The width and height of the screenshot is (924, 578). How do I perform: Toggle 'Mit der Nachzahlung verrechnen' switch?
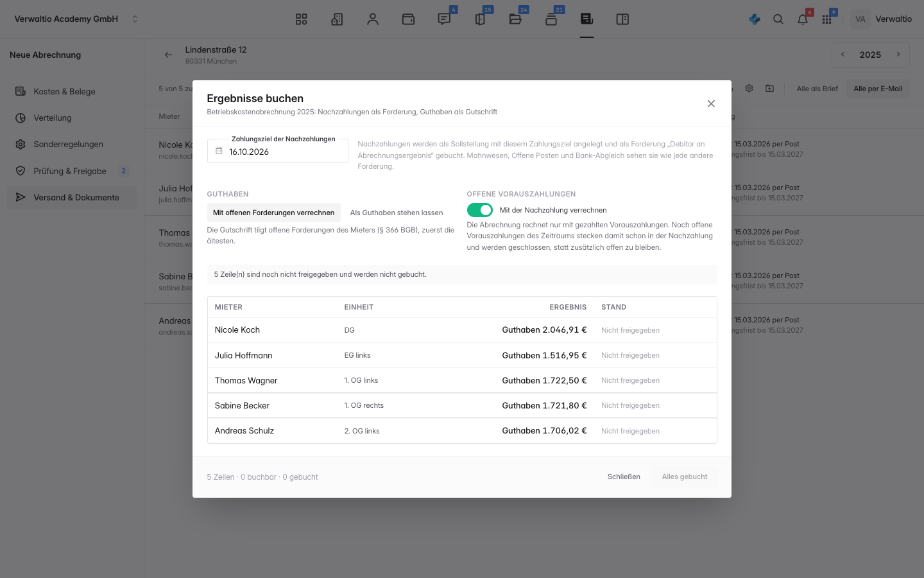[x=480, y=210]
